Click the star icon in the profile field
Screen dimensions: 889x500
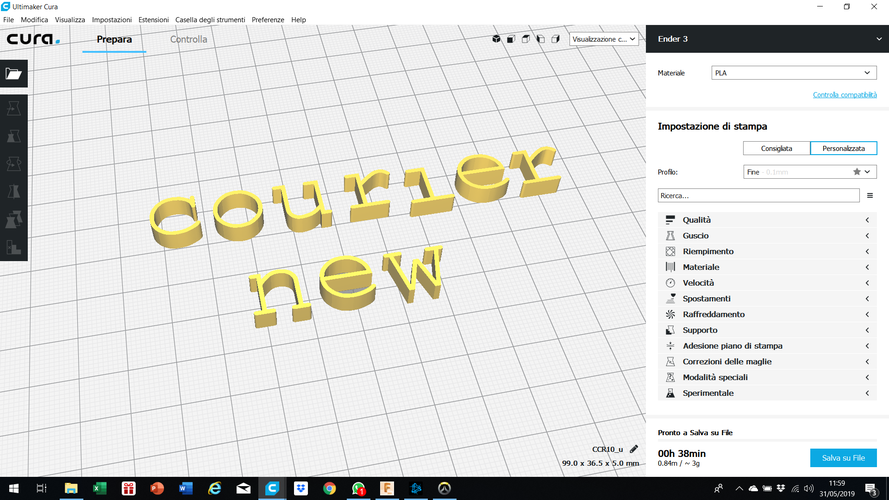857,172
